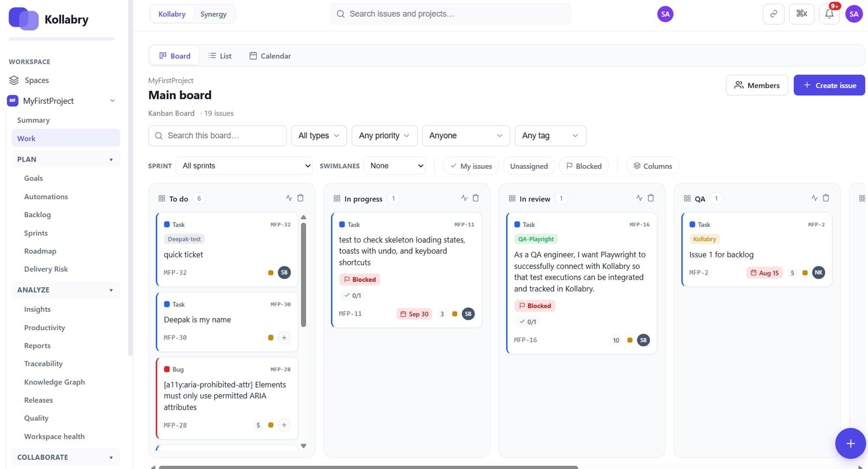Click SB avatar on MFP-11 card
The width and height of the screenshot is (868, 469).
pyautogui.click(x=468, y=314)
